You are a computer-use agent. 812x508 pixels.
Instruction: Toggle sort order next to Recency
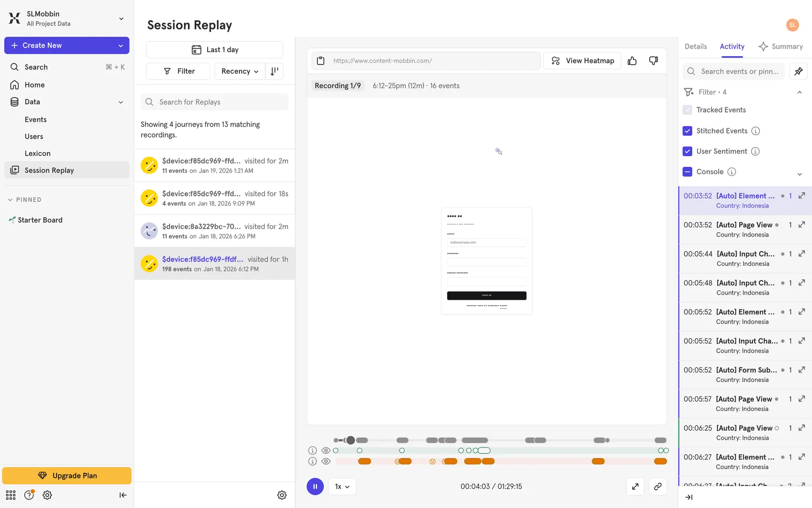pyautogui.click(x=274, y=71)
